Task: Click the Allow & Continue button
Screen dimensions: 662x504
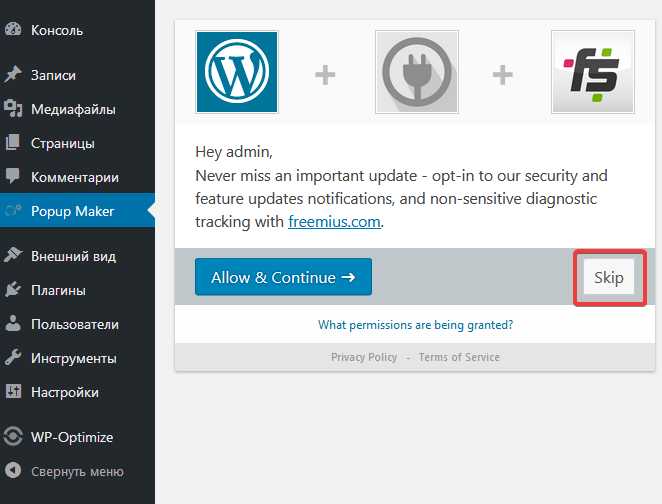Action: [x=283, y=277]
